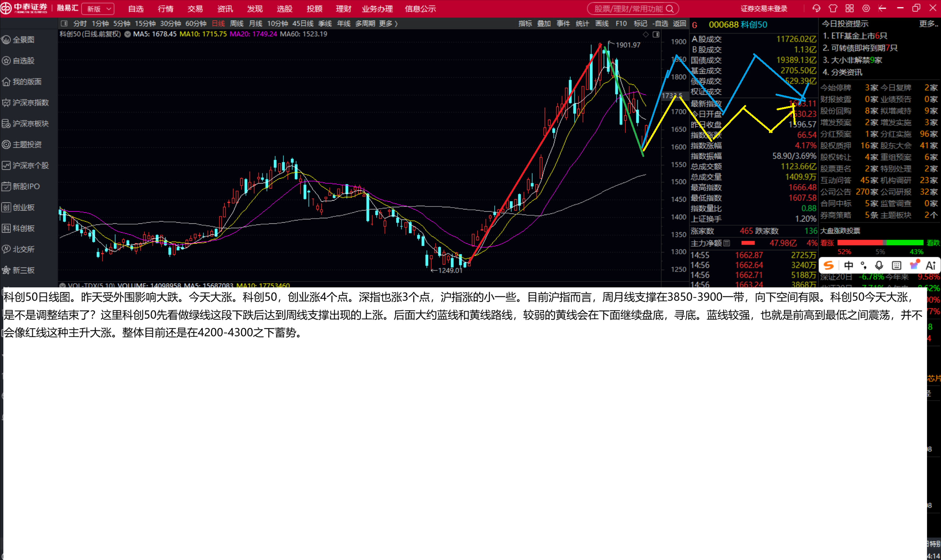Open the layout grid icon in title bar
This screenshot has width=941, height=560.
pos(849,8)
